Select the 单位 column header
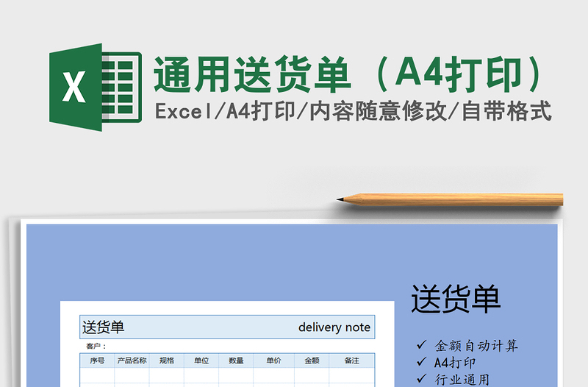588x387 pixels. point(201,361)
